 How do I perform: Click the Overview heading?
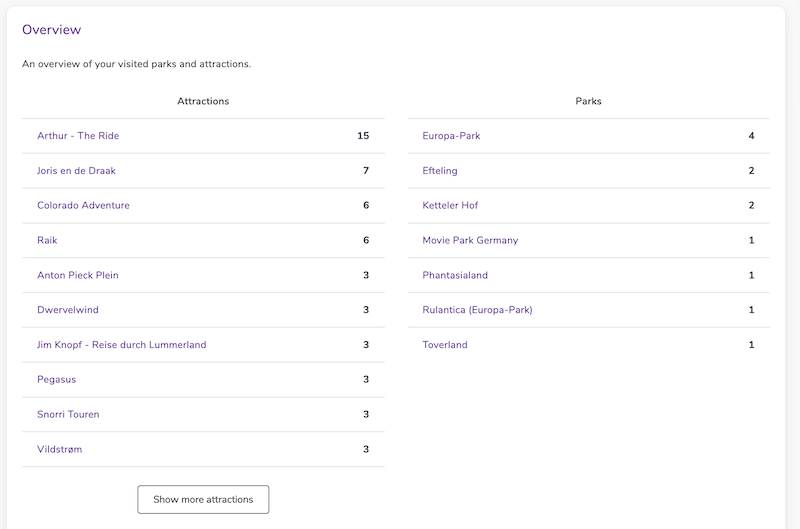coord(52,30)
